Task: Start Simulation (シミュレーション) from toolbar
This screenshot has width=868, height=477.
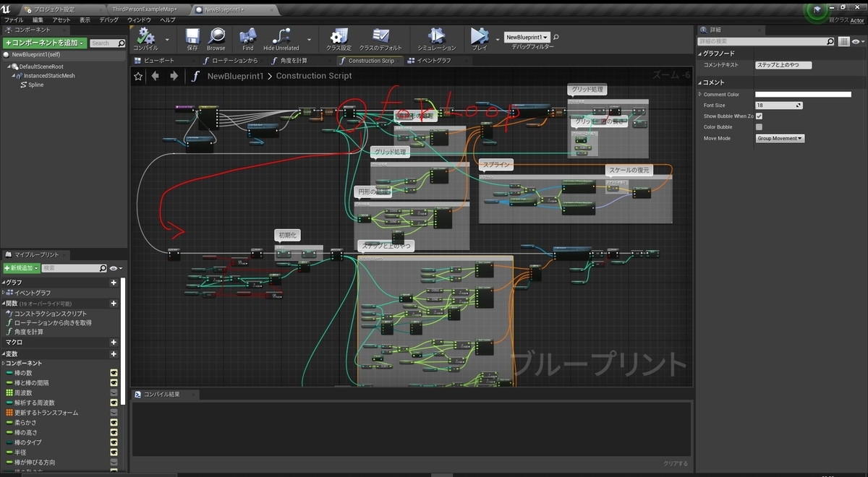Action: point(436,36)
